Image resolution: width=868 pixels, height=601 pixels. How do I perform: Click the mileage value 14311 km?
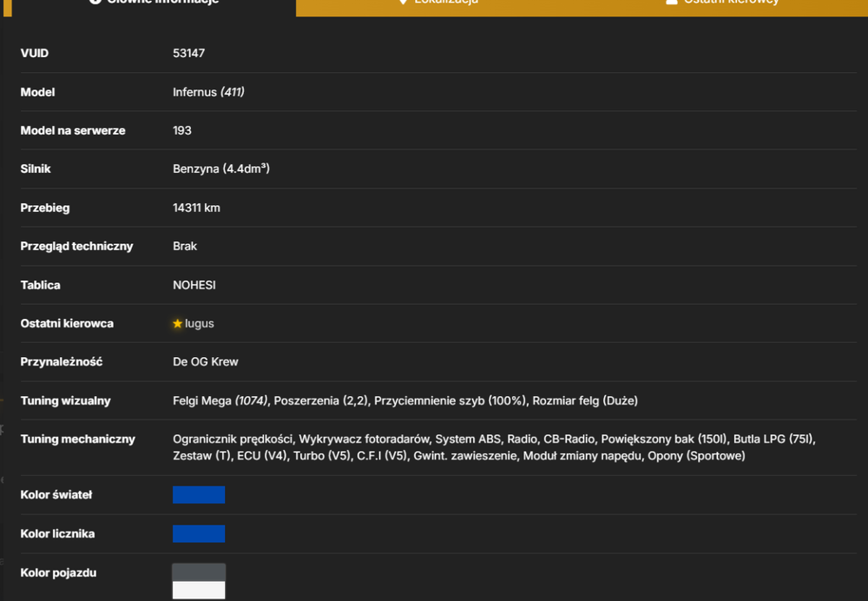[196, 208]
